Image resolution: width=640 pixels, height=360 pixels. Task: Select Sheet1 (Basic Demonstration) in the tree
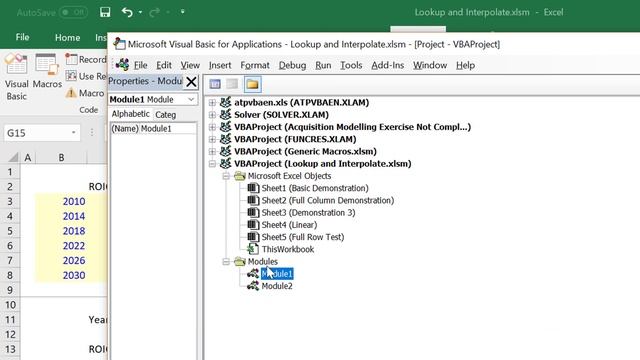coord(315,188)
